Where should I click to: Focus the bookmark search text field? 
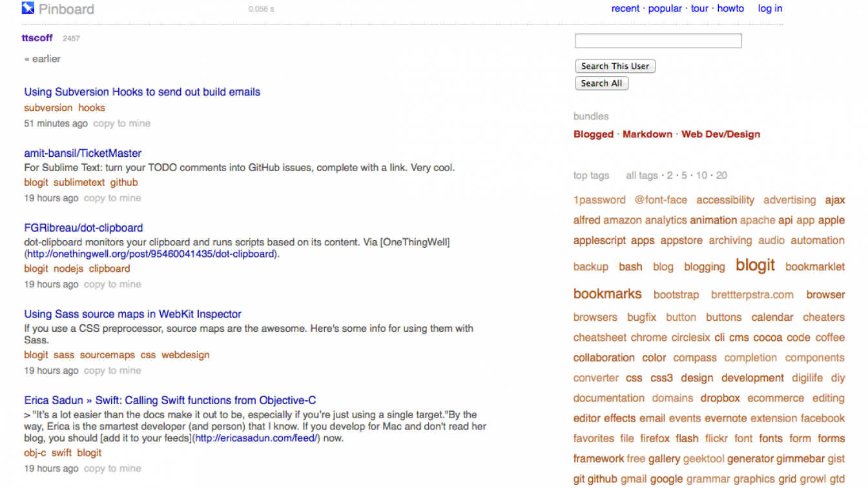pos(658,41)
